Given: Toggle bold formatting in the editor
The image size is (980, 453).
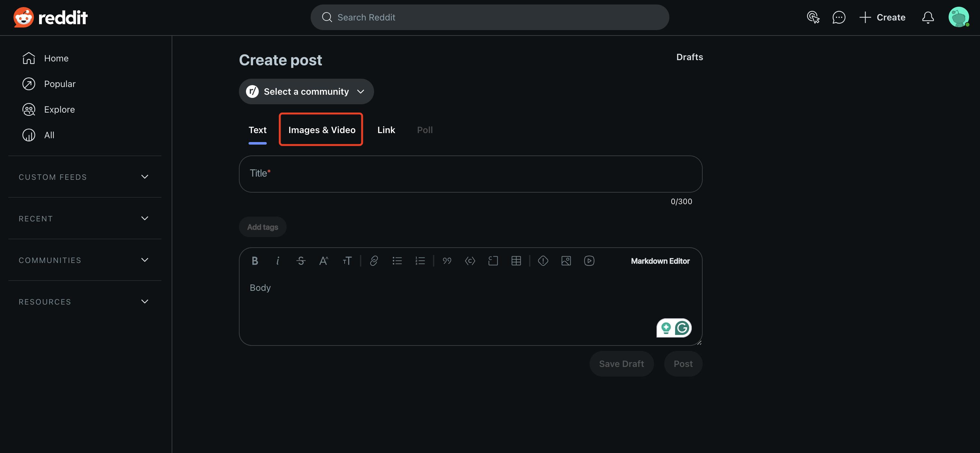Looking at the screenshot, I should click(255, 261).
